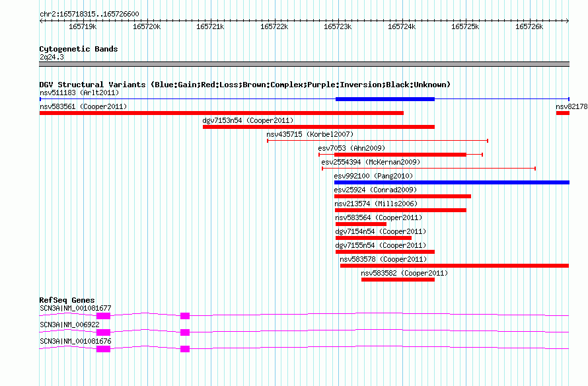
Task: Open the SCN3A|NM_006922 transcript label
Action: 70,325
